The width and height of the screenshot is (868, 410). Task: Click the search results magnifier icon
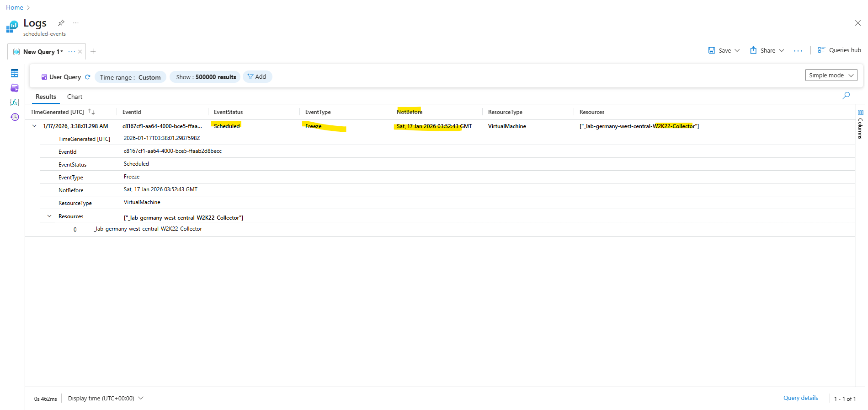tap(846, 96)
